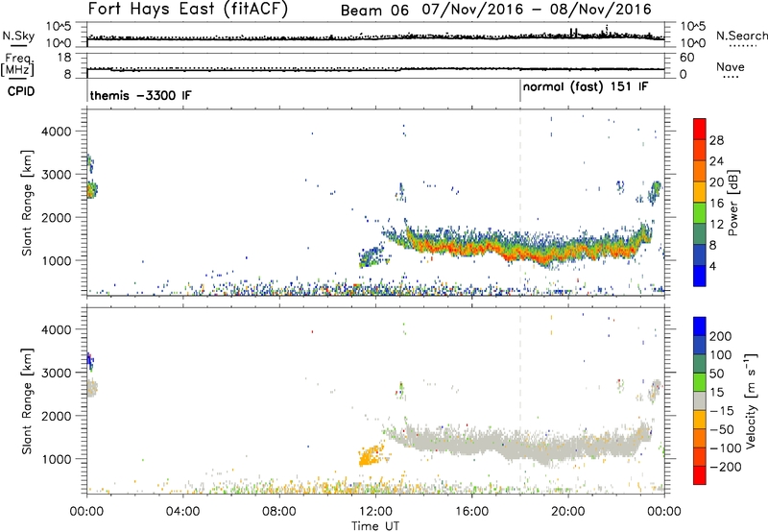Click the '200' tick on the velocity colorbar
Viewport: 768px width, 532px height.
pyautogui.click(x=721, y=336)
